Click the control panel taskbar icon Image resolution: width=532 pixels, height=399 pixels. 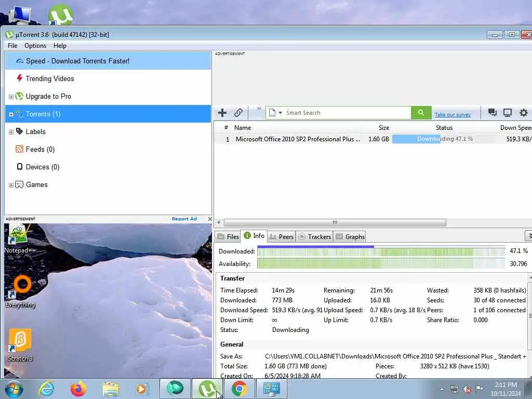point(271,389)
